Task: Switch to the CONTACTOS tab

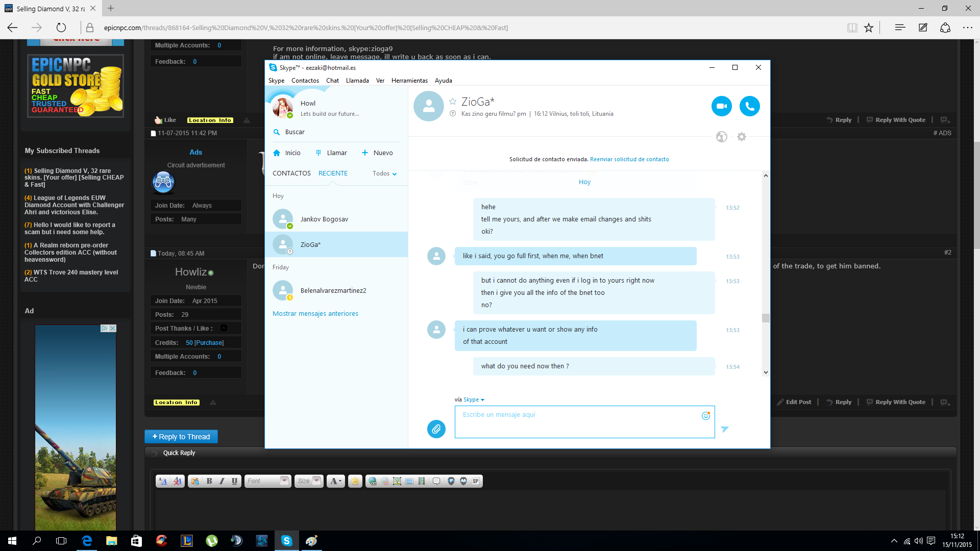Action: [x=291, y=173]
